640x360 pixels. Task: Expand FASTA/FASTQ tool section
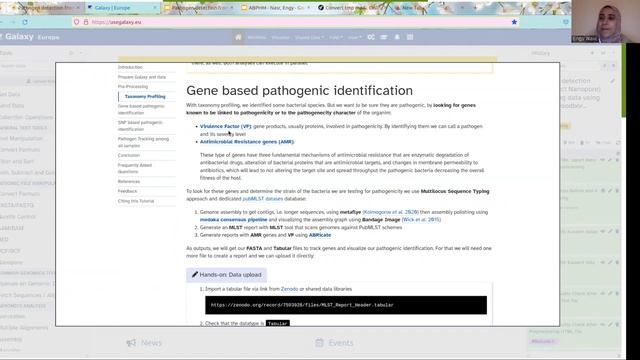tap(17, 205)
